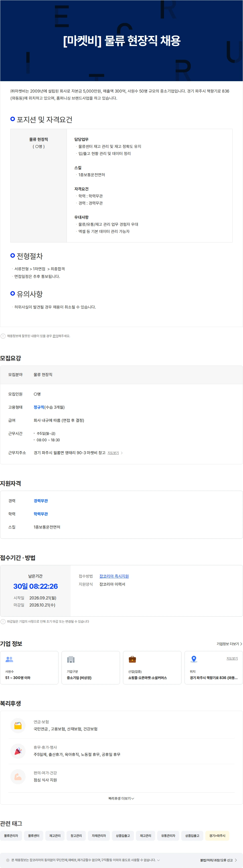Click the info icon beside 마감일은 기업의 사정 notice
Screen dimensions: 243x868
3,621
